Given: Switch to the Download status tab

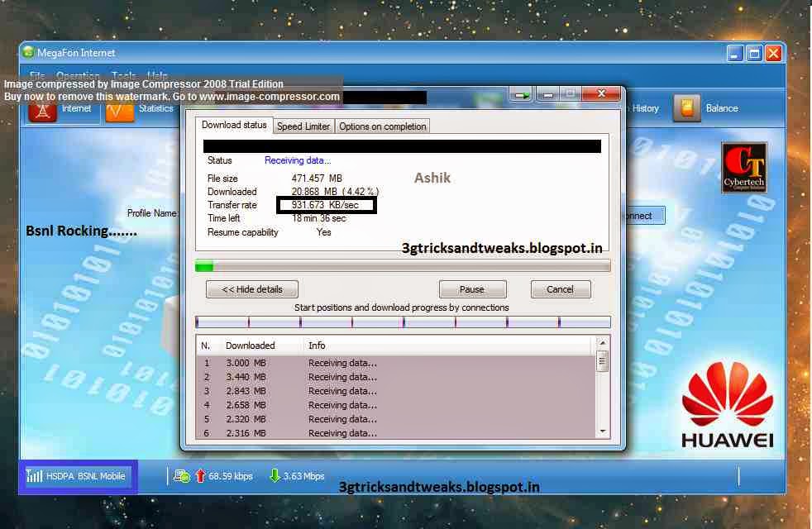Looking at the screenshot, I should coord(234,125).
